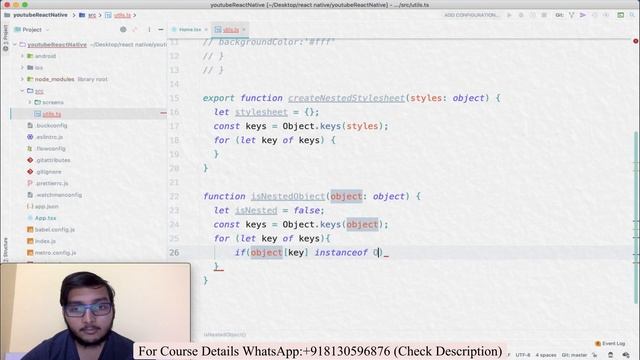Screen dimensions: 640x360
Task: Select babel.config.js in project tree
Action: (x=55, y=229)
